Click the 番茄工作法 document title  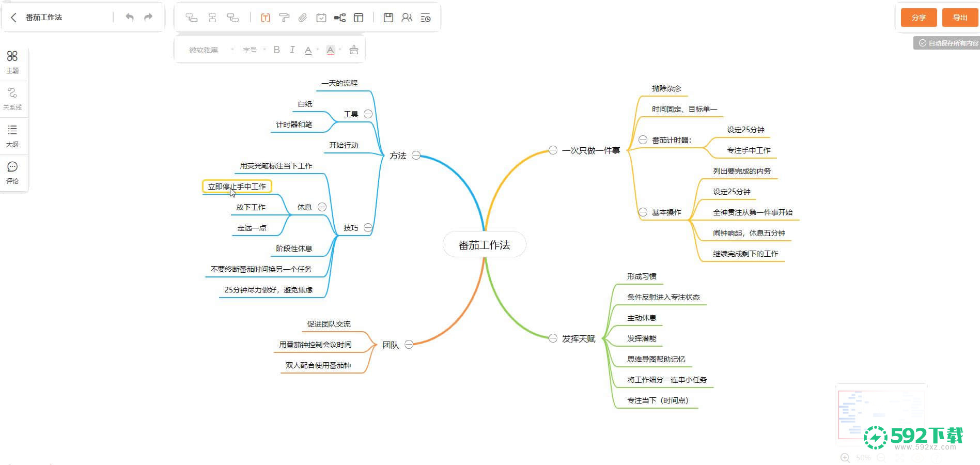pos(44,18)
